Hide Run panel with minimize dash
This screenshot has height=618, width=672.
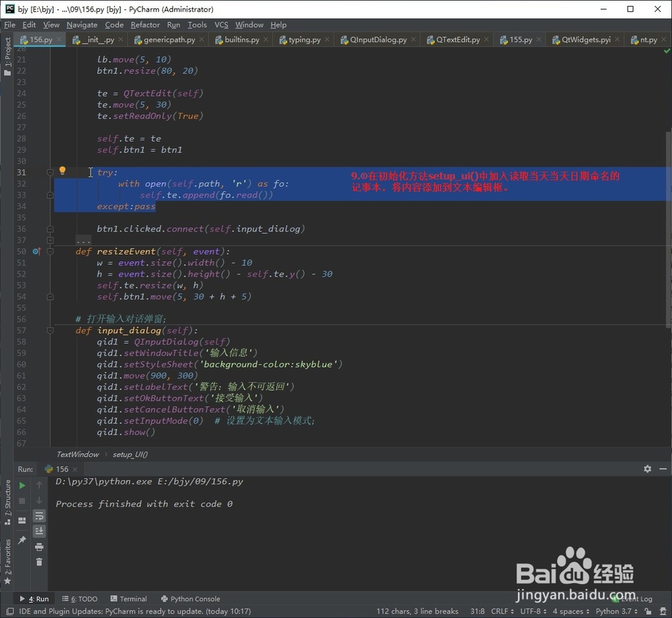pos(663,469)
